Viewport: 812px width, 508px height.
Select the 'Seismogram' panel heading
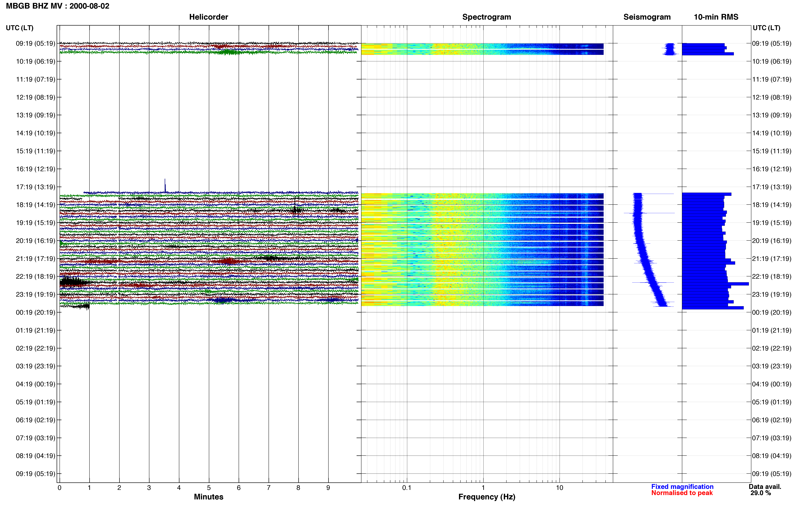[x=647, y=17]
